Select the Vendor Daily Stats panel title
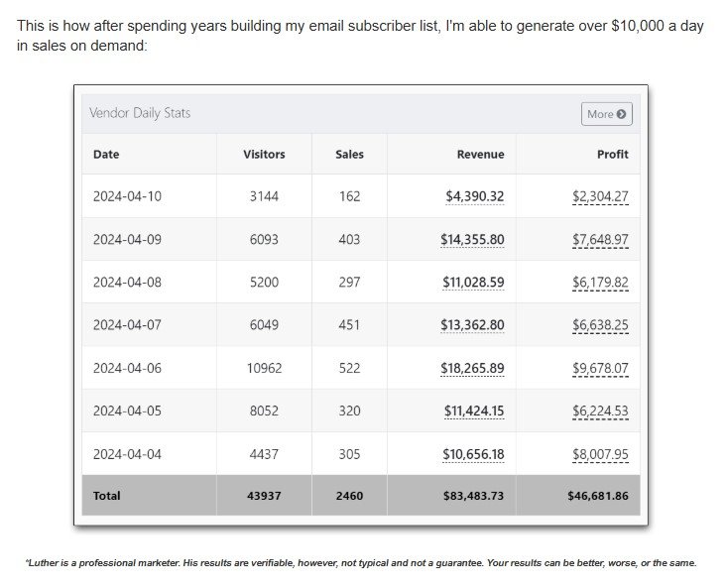The height and width of the screenshot is (588, 726). (140, 113)
